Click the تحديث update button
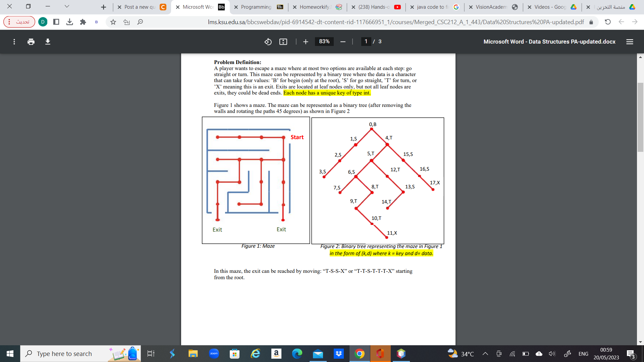Image resolution: width=644 pixels, height=362 pixels. point(19,21)
